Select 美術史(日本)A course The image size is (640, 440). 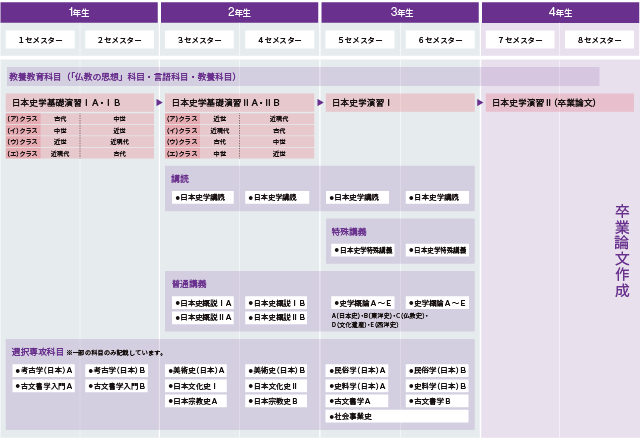coord(196,371)
